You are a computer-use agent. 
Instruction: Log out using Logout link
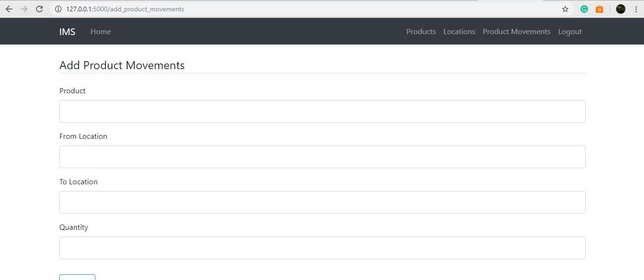coord(570,32)
